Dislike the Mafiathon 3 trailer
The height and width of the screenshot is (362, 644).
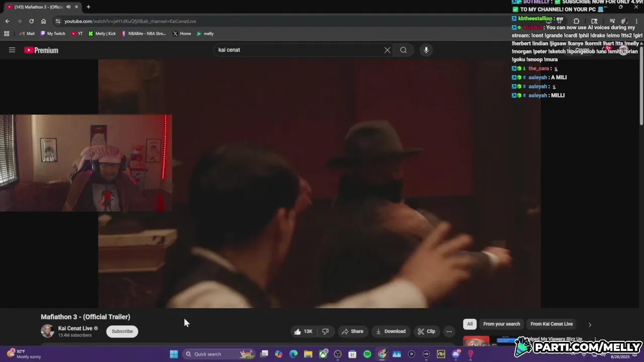(326, 331)
